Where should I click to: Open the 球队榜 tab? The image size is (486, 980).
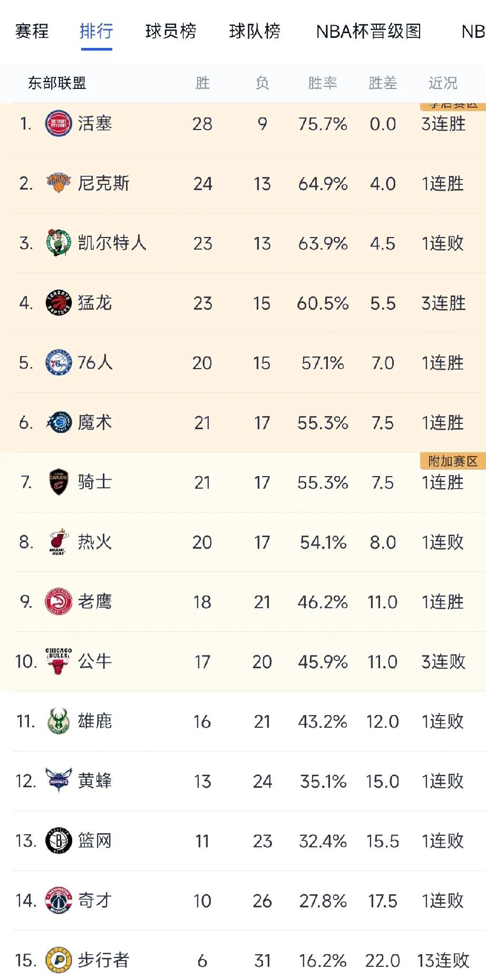coord(255,32)
